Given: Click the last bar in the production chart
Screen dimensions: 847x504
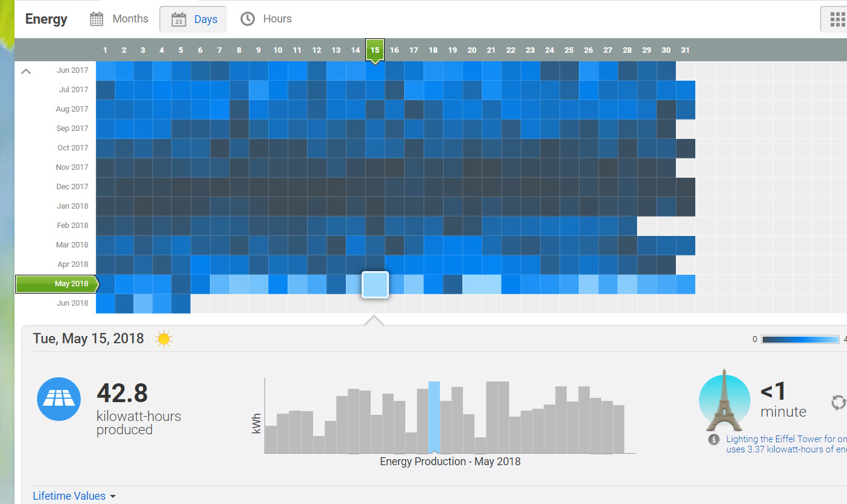Looking at the screenshot, I should [618, 429].
